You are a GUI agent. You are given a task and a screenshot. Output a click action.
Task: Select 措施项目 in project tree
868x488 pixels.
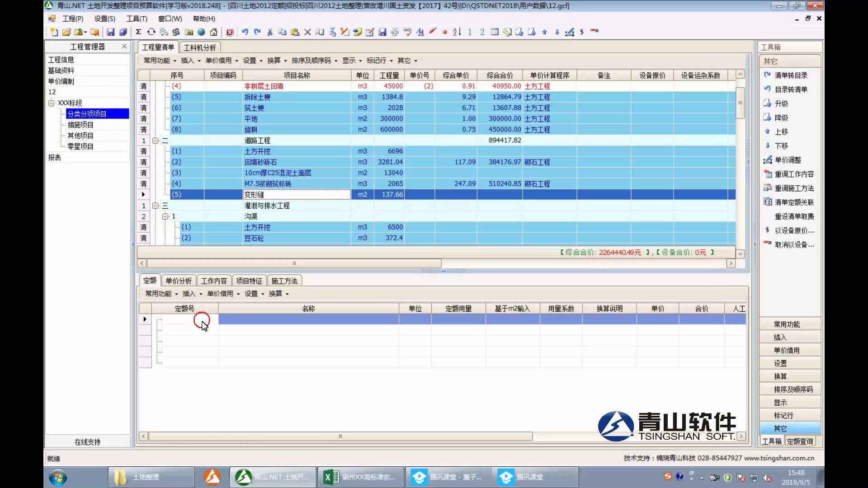80,125
